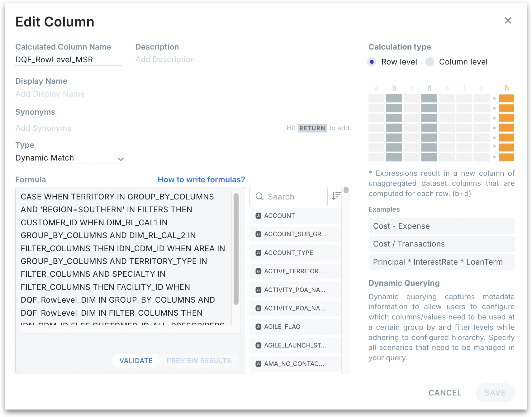Click the icon beside AMA_NO_CONTAC... column

258,364
